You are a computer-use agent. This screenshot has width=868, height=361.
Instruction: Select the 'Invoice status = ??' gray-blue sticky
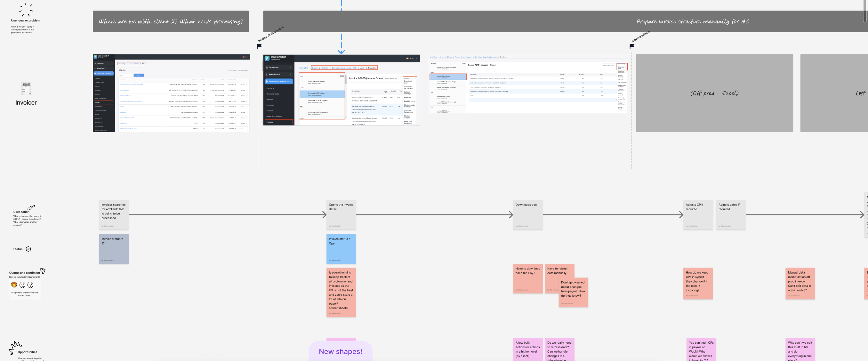(114, 249)
